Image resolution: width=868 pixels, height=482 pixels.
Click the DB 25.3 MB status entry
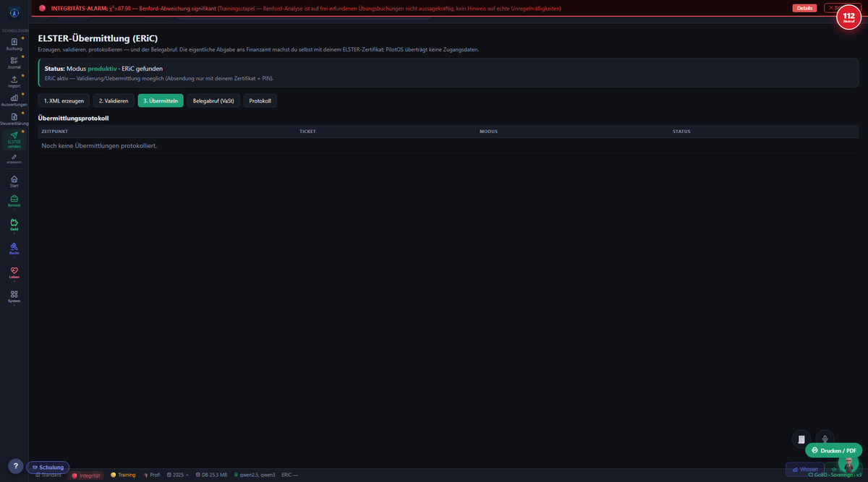click(x=211, y=475)
